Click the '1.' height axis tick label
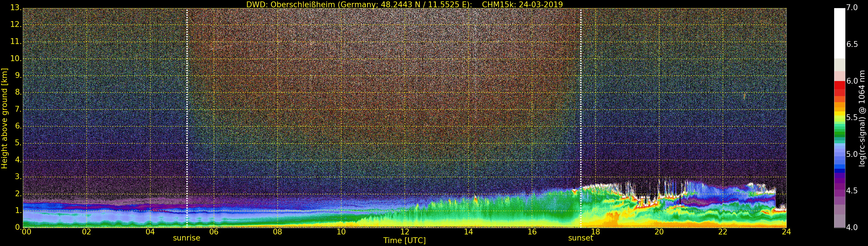The image size is (868, 246). click(x=18, y=211)
